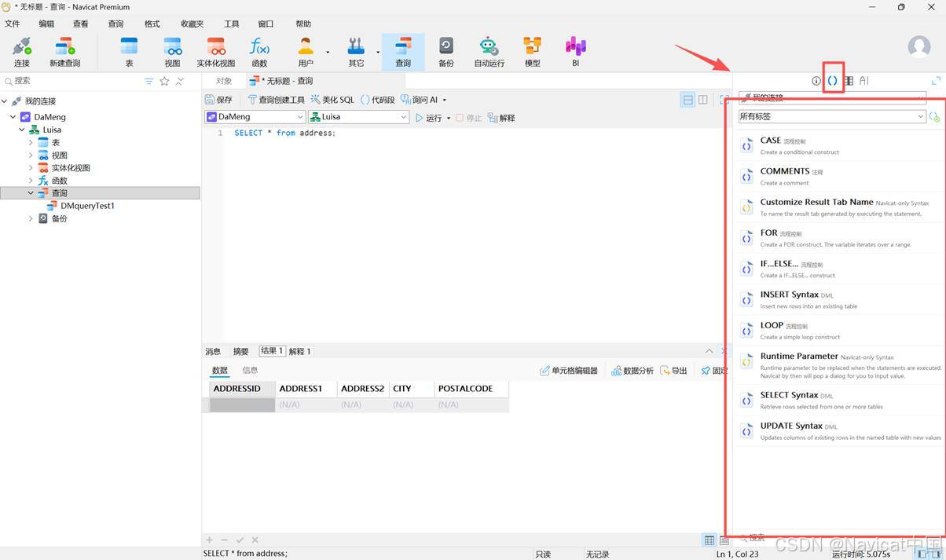Open the grid pane icon beside AI

coord(849,81)
